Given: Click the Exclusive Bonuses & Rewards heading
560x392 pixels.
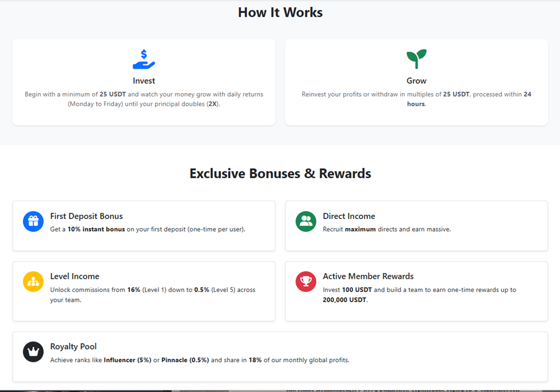Looking at the screenshot, I should 281,174.
